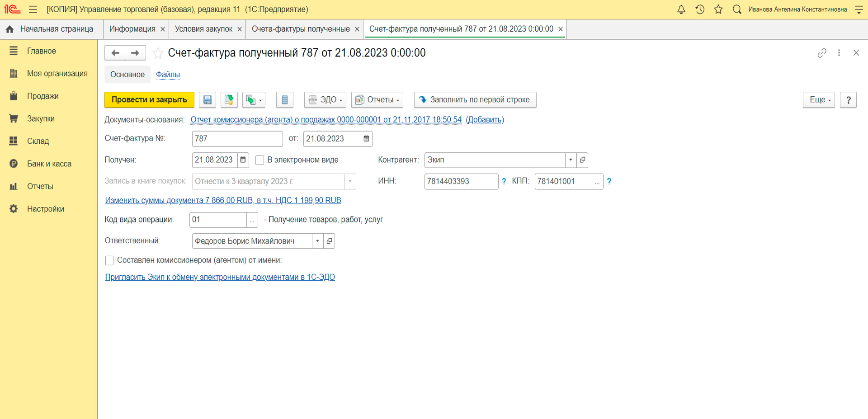
Task: Click Код вида операции field 01
Action: (x=218, y=220)
